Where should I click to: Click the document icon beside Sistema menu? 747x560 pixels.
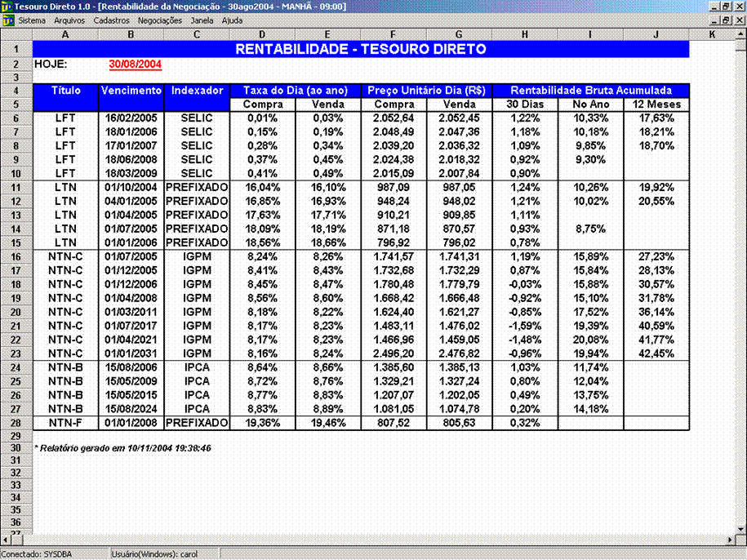[7, 20]
